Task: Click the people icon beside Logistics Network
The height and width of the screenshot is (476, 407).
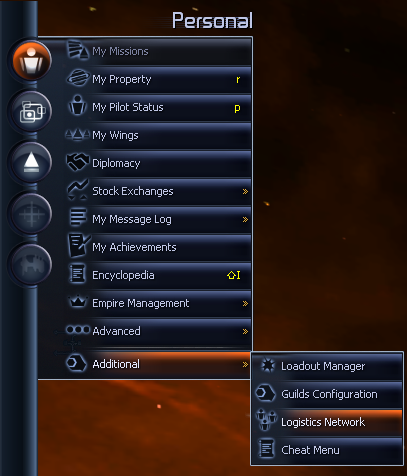Action: [x=266, y=420]
